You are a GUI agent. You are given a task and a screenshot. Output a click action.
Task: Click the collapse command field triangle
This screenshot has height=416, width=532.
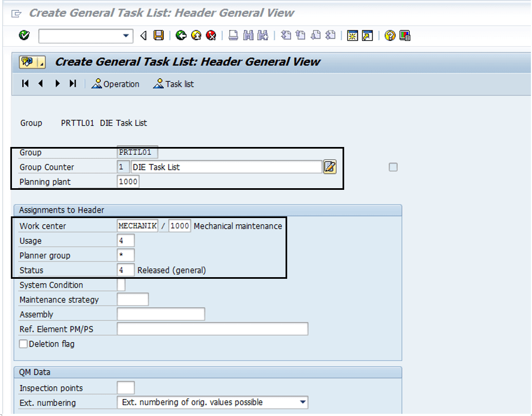(143, 35)
